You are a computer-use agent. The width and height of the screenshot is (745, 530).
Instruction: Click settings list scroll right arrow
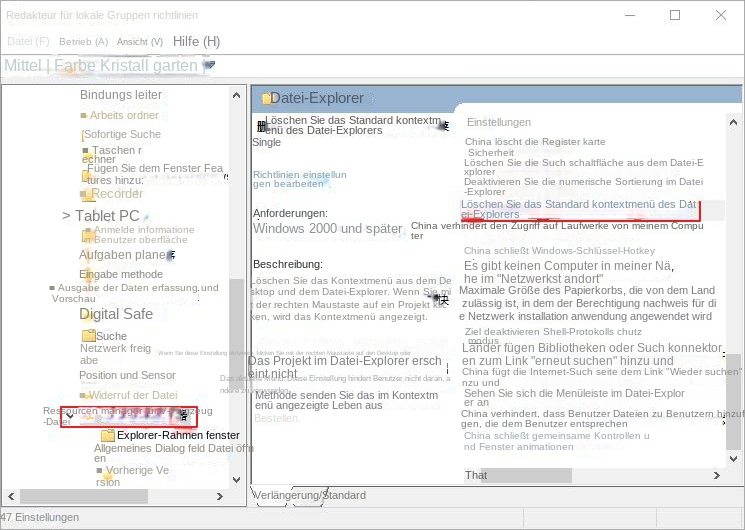coord(716,475)
